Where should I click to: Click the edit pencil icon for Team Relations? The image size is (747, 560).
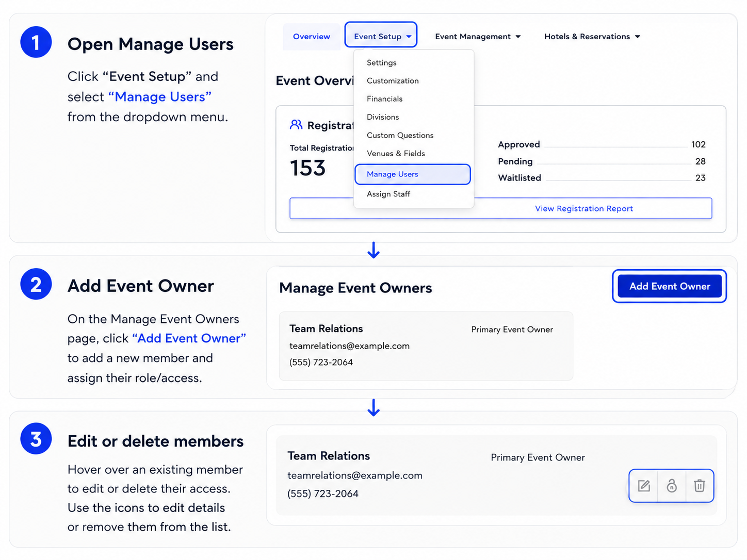point(644,486)
